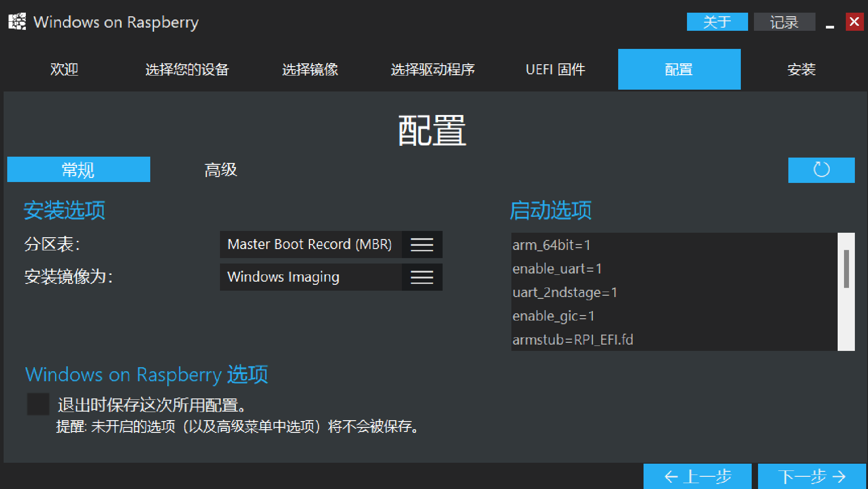Switch to the 高级 sub-tab
Viewport: 868px width, 489px height.
click(221, 170)
